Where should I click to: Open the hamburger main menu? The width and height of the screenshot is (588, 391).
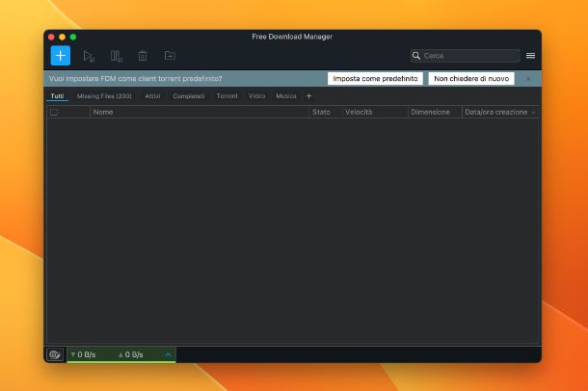tap(530, 56)
